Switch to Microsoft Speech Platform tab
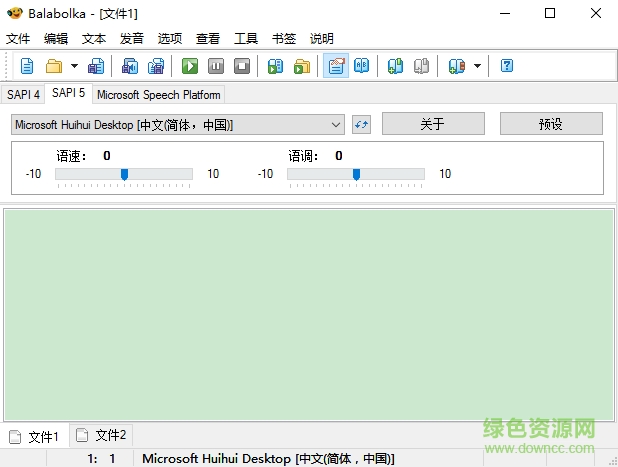This screenshot has height=467, width=618. point(158,95)
